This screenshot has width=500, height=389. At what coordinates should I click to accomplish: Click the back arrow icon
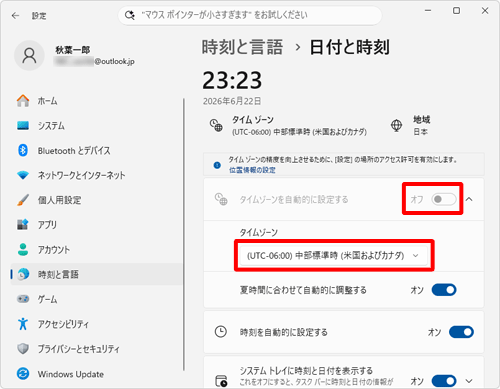pos(15,16)
